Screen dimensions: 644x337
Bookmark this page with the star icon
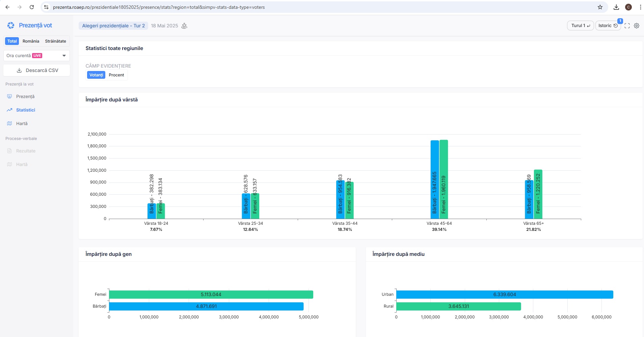point(600,7)
